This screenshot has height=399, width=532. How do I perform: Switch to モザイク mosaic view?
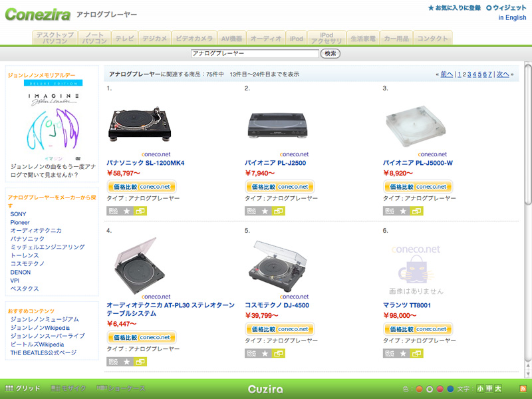(x=68, y=388)
